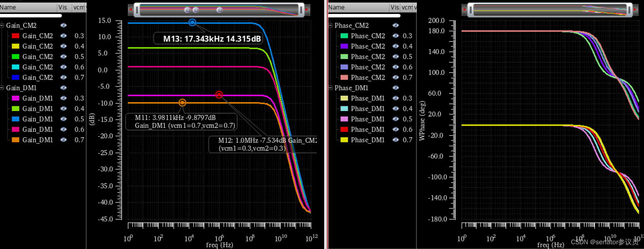Click gain plot zoom bar left arrow
The height and width of the screenshot is (249, 644).
(x=130, y=10)
